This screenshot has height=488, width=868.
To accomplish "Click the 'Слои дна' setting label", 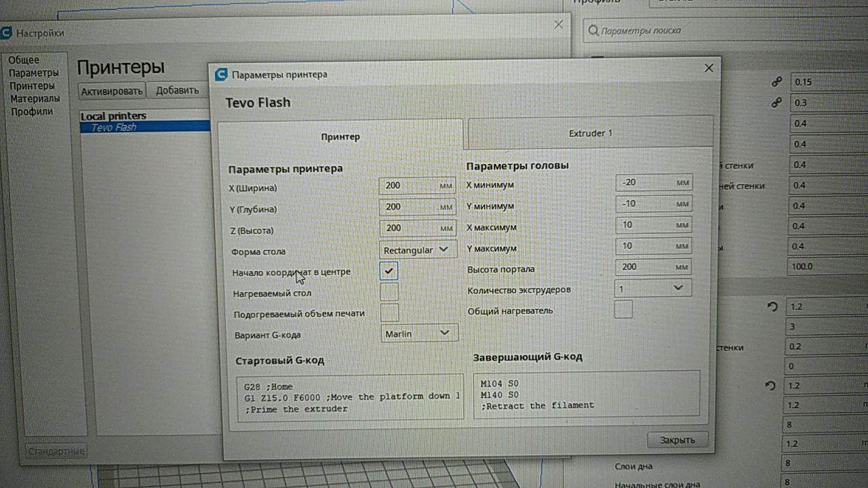I will point(633,466).
